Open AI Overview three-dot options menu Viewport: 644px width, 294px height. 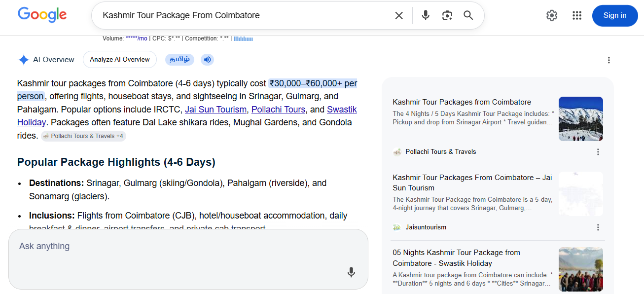pos(608,60)
